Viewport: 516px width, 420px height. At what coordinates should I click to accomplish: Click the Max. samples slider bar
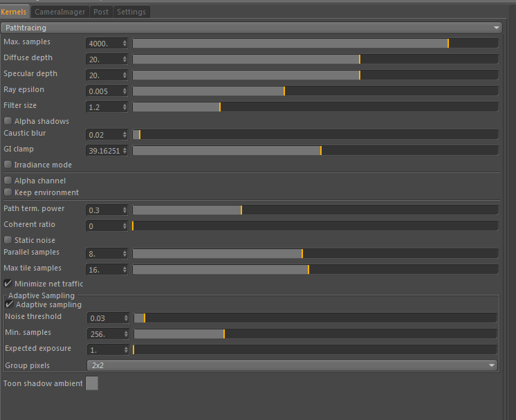(315, 43)
